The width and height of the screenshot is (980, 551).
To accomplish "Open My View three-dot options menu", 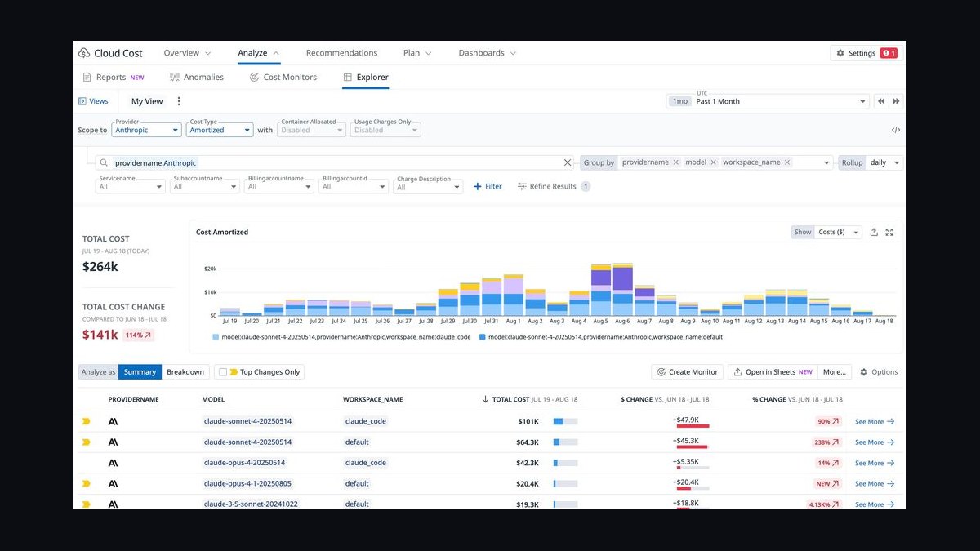I will (x=179, y=101).
